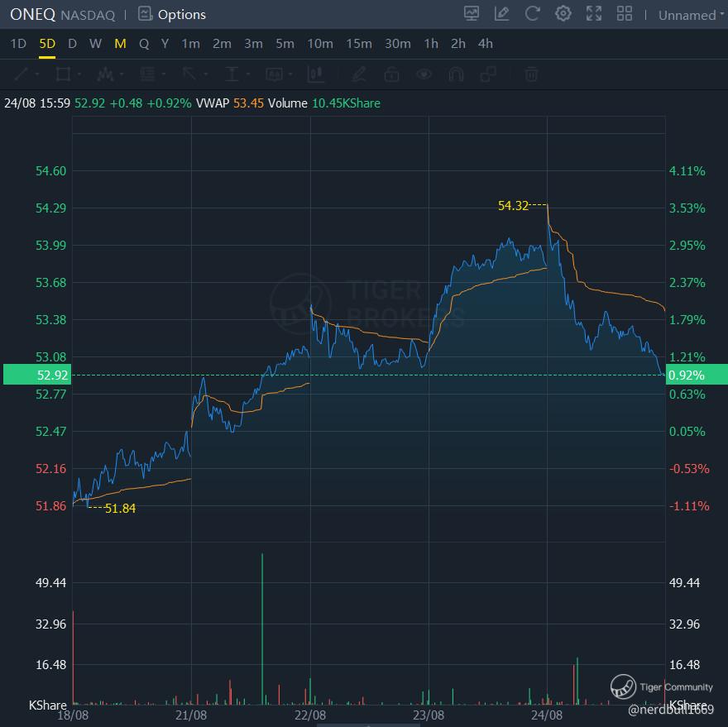Open the multi-chart grid layout icon

(x=625, y=13)
